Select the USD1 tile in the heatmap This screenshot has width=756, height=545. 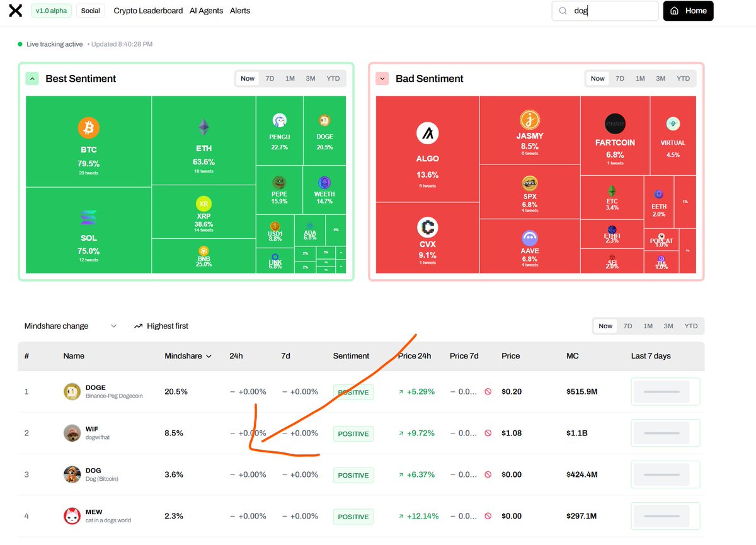[275, 231]
